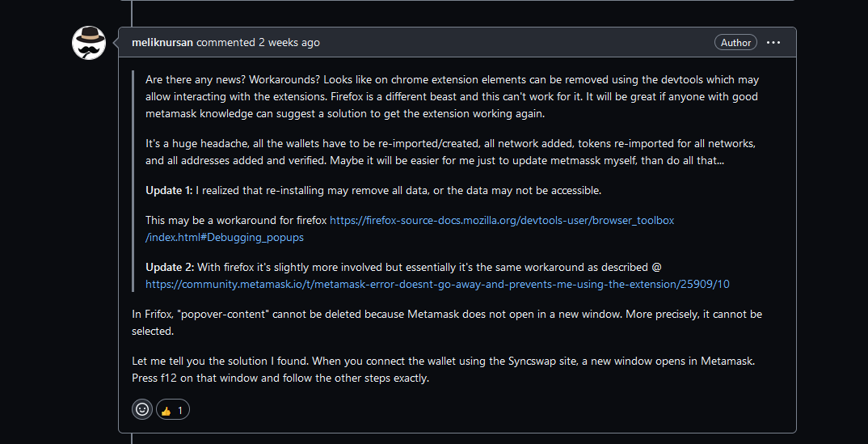The image size is (868, 444).
Task: Click the meliknursan username link
Action: [162, 43]
